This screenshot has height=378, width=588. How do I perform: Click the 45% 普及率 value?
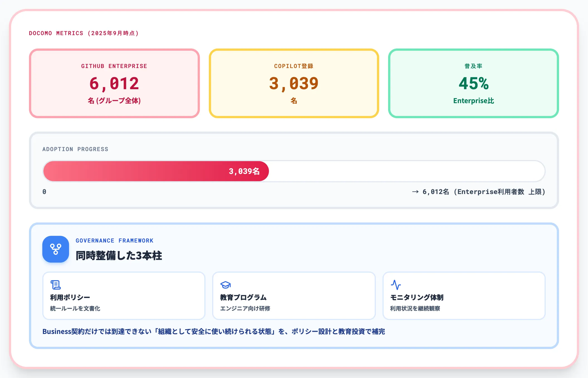click(x=474, y=83)
